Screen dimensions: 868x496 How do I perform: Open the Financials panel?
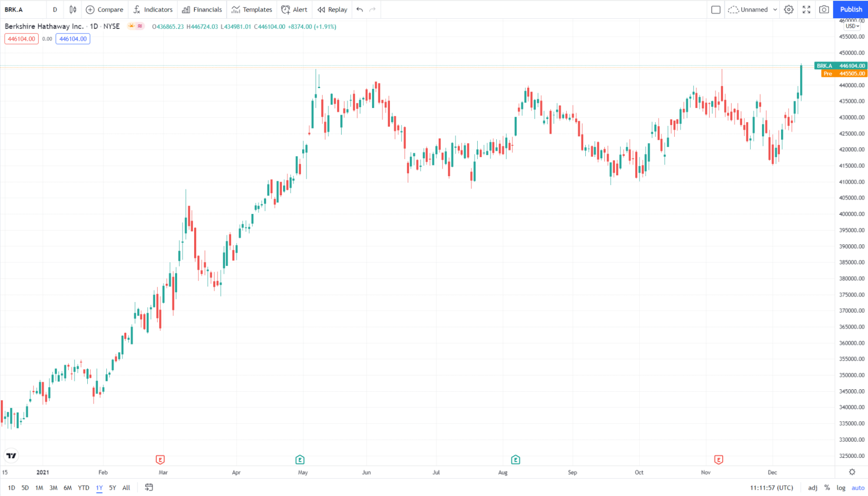point(202,10)
